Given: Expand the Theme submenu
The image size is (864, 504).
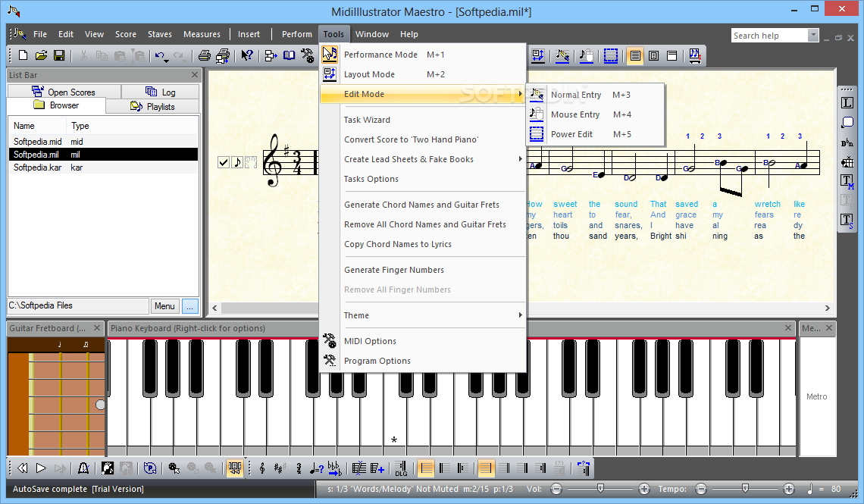Looking at the screenshot, I should 434,315.
